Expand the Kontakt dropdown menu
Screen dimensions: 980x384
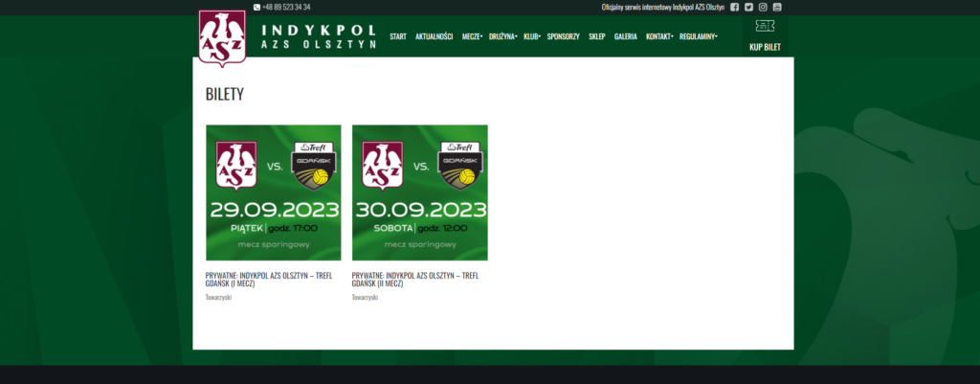(659, 36)
